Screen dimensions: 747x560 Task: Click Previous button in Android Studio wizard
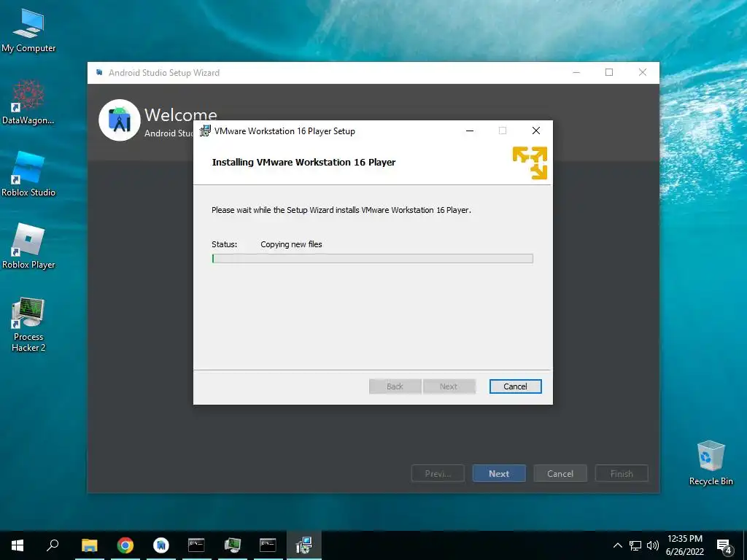click(438, 473)
